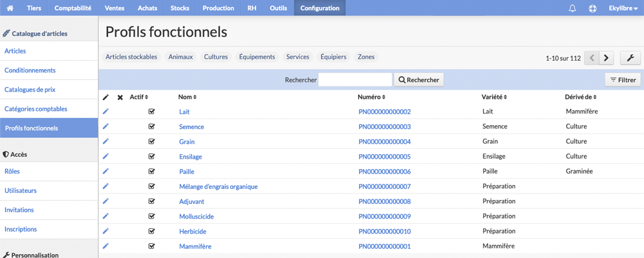
Task: Toggle Actif checkbox for Ensilage
Action: pos(151,156)
